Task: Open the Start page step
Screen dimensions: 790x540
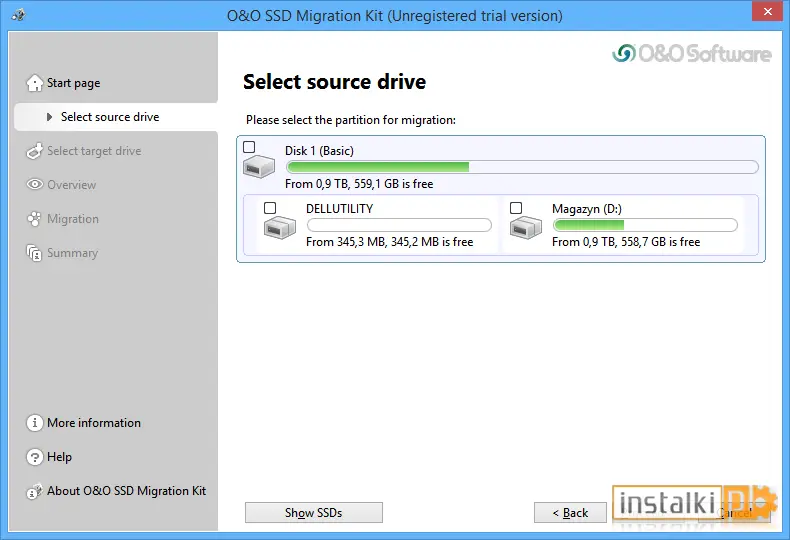Action: click(x=73, y=83)
